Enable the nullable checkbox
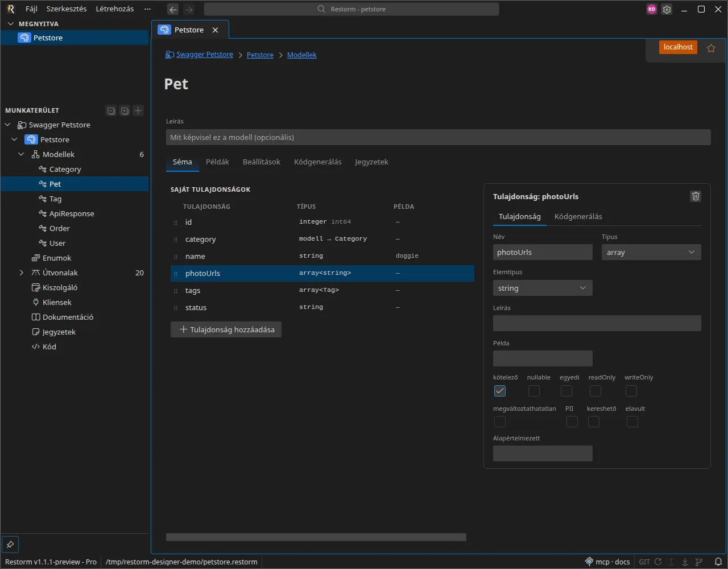Image resolution: width=728 pixels, height=569 pixels. click(x=533, y=391)
